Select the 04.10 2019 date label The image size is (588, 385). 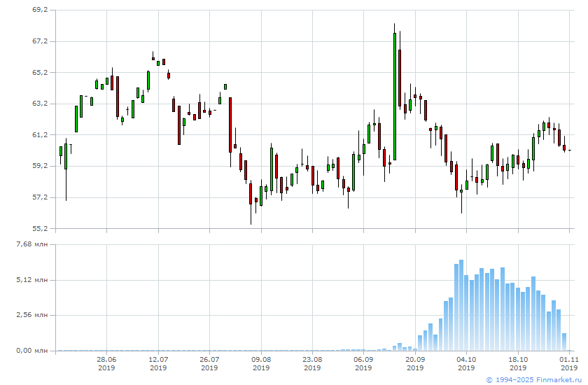click(466, 363)
